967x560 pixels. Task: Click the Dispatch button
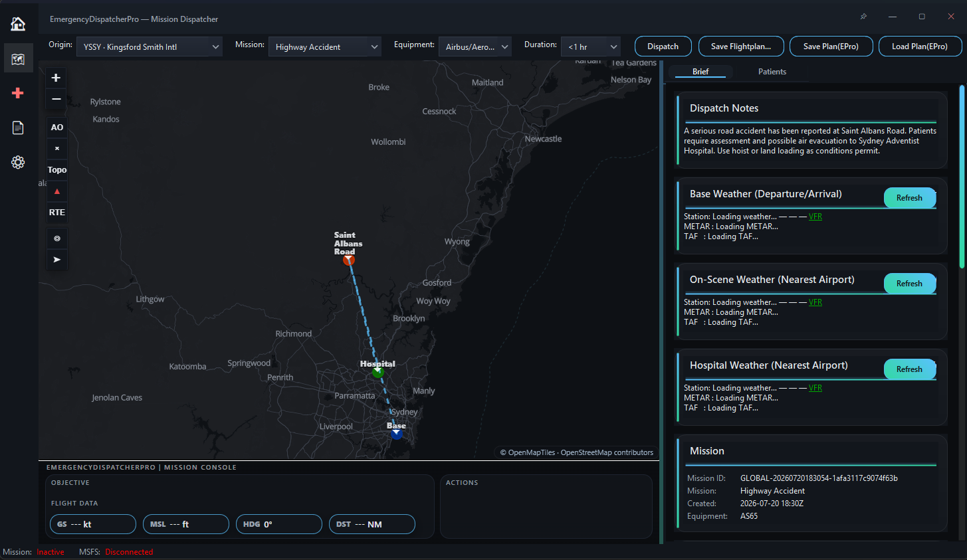pyautogui.click(x=663, y=47)
